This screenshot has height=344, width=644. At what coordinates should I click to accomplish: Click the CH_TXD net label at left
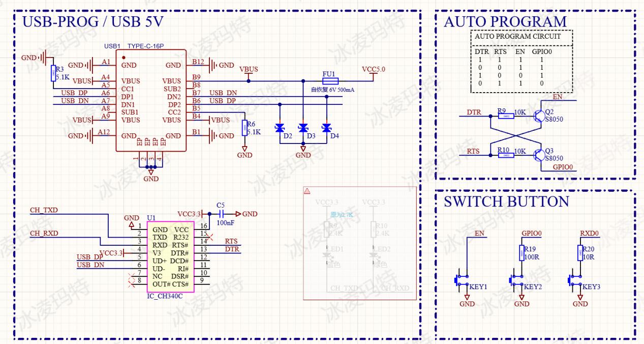pos(44,210)
